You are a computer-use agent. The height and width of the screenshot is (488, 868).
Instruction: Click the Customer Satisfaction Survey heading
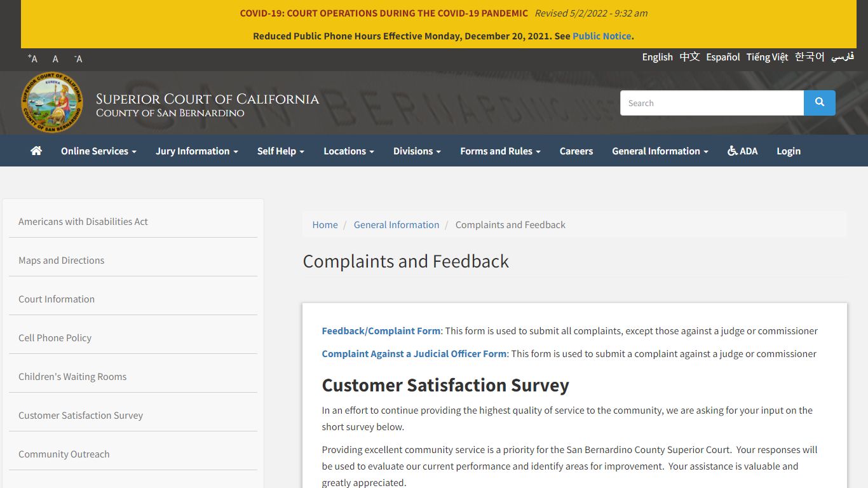[445, 385]
